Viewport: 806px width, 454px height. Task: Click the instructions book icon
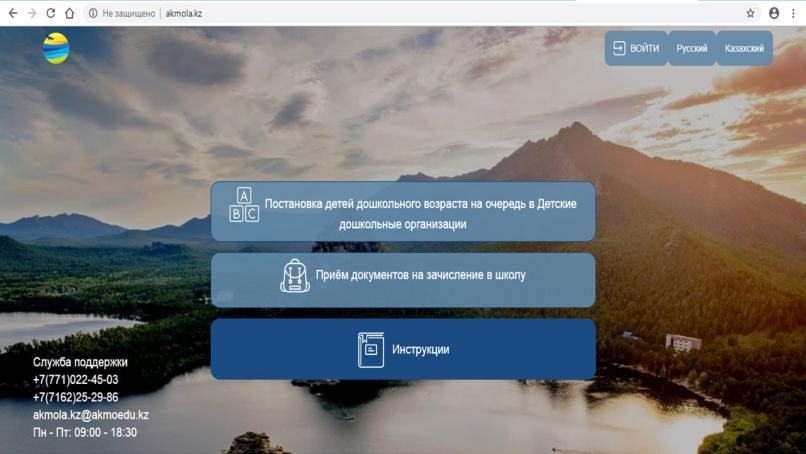371,350
